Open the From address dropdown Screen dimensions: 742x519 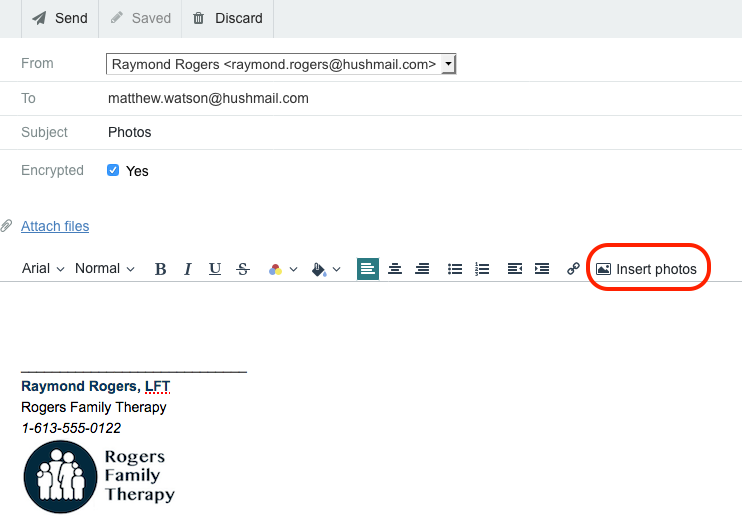pyautogui.click(x=448, y=64)
